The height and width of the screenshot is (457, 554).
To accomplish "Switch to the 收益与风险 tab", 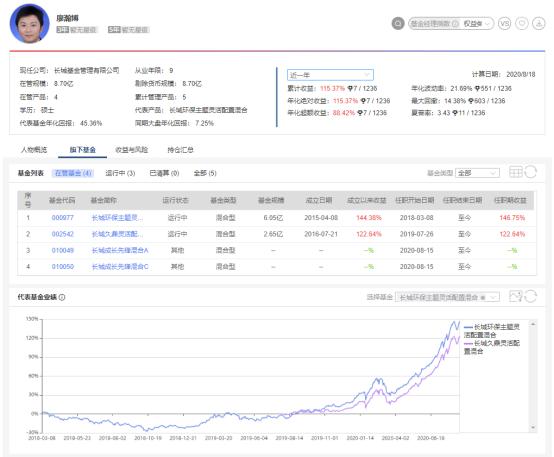I will click(x=132, y=150).
